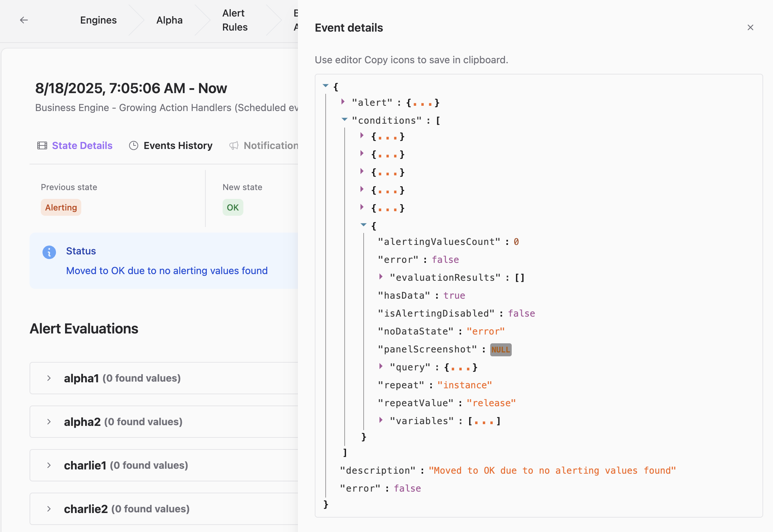
Task: Click the Status info icon
Action: [49, 252]
